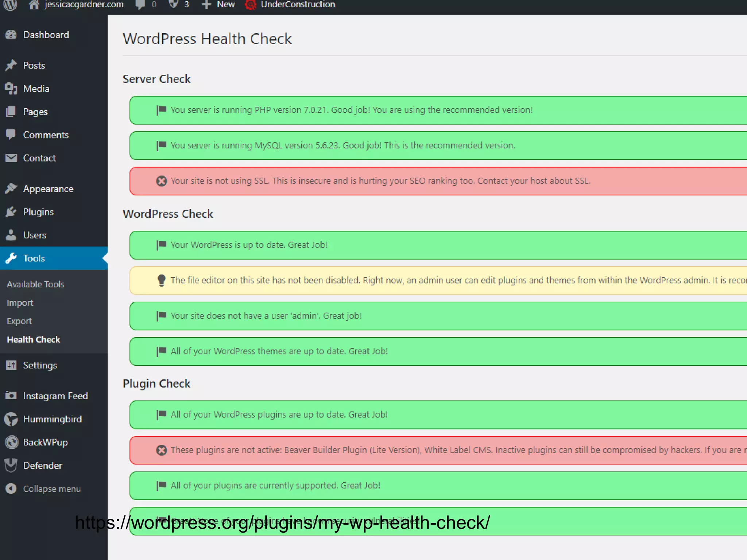Click the Appearance paintbrush icon
The image size is (747, 560).
coord(11,188)
